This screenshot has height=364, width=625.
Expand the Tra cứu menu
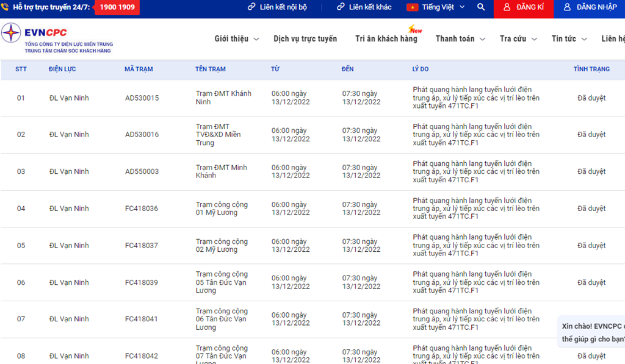tap(518, 39)
